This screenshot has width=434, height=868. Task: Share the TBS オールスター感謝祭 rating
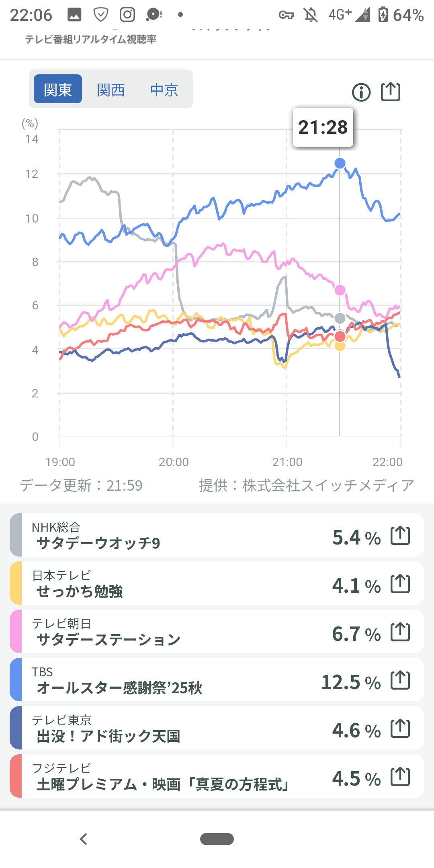(x=400, y=680)
